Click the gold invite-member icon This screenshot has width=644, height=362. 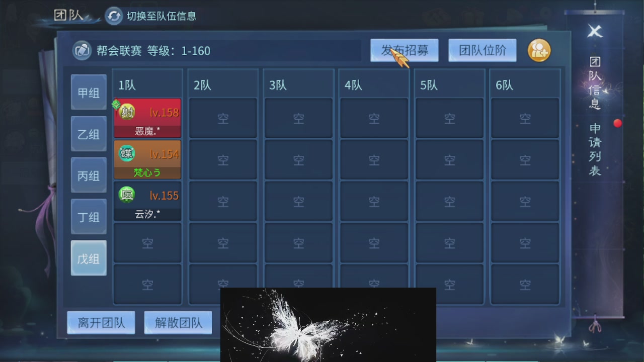pyautogui.click(x=539, y=50)
